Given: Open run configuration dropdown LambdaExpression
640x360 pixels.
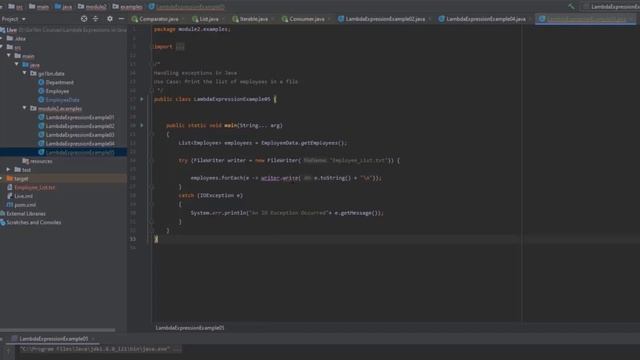Looking at the screenshot, I should point(612,7).
